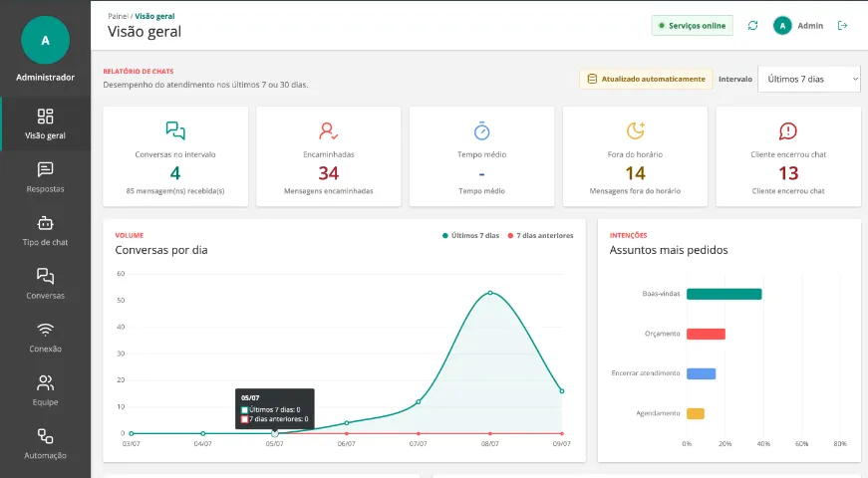
Task: Click the Admin user menu
Action: (x=798, y=26)
